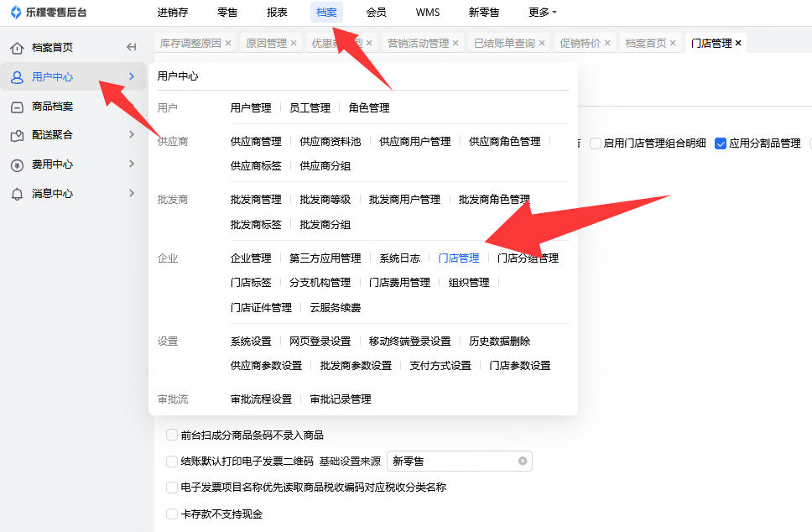Switch to the 促销特价 tab
Viewport: 812px width, 532px height.
tap(580, 43)
